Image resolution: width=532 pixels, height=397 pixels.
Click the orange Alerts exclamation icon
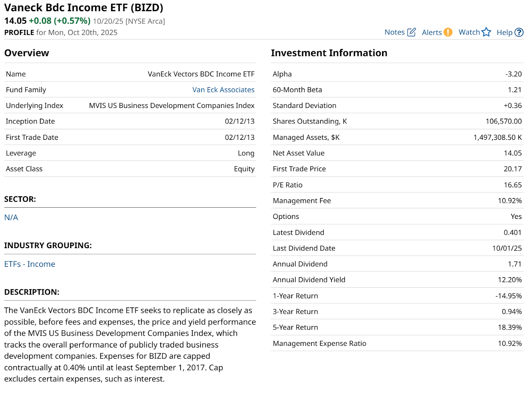(x=448, y=32)
